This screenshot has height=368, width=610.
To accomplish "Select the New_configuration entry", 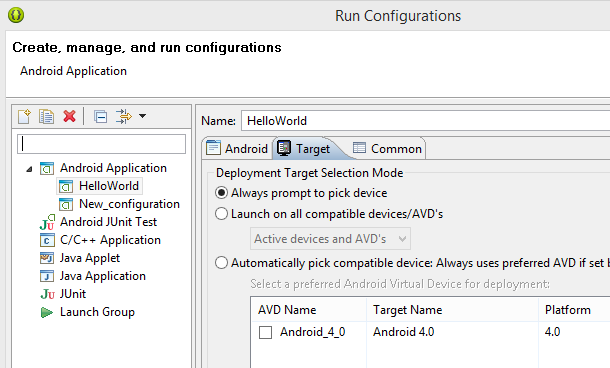I will coord(130,204).
